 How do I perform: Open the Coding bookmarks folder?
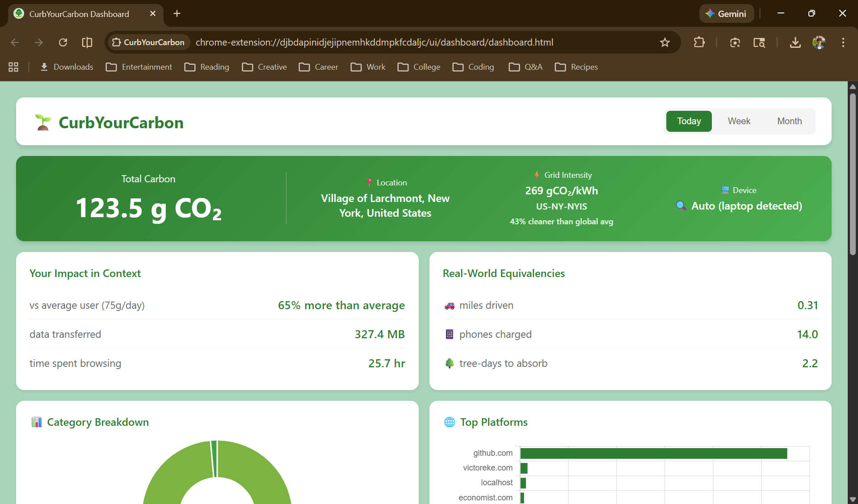473,67
